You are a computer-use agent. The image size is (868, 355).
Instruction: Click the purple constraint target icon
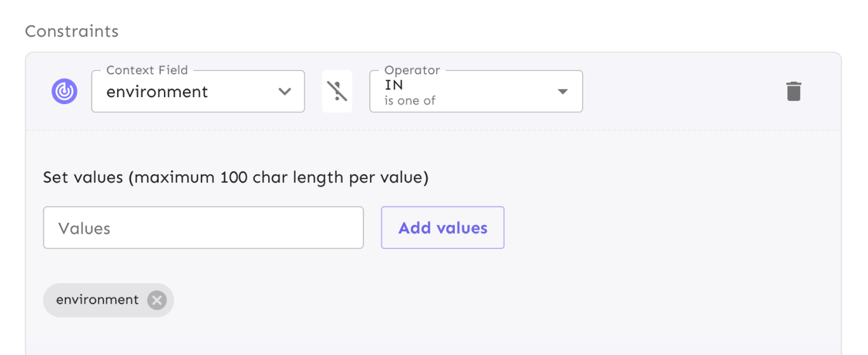coord(64,91)
